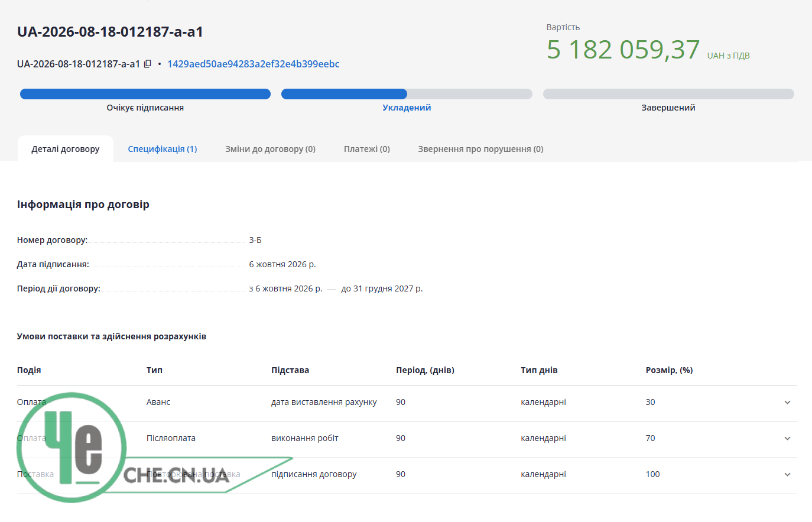Viewport: 812px width, 522px height.
Task: Click the Умови поставки та здійснення розрахунків heading
Action: tap(112, 336)
